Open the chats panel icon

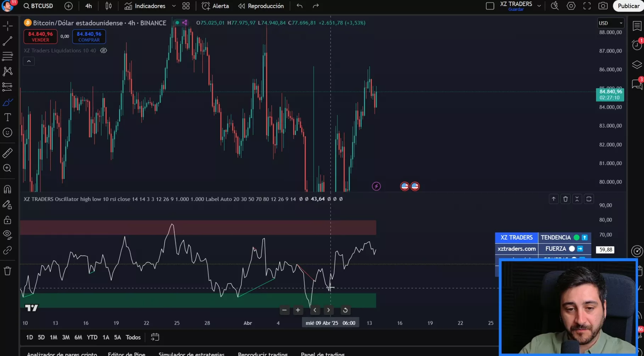tap(637, 84)
